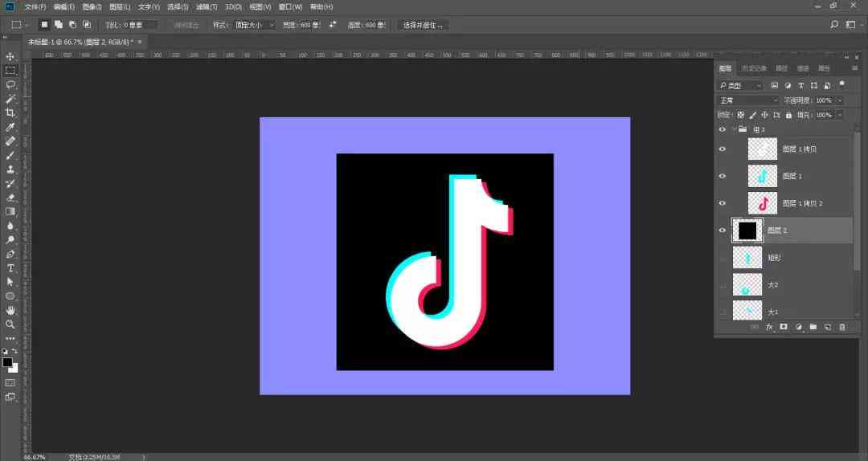This screenshot has width=868, height=461.
Task: Open the 滤镜(T) menu
Action: (207, 6)
